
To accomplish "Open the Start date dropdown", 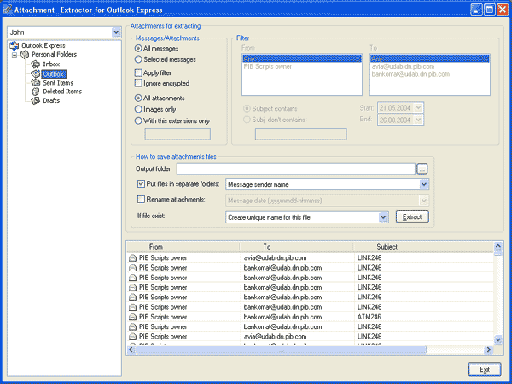I will click(418, 108).
